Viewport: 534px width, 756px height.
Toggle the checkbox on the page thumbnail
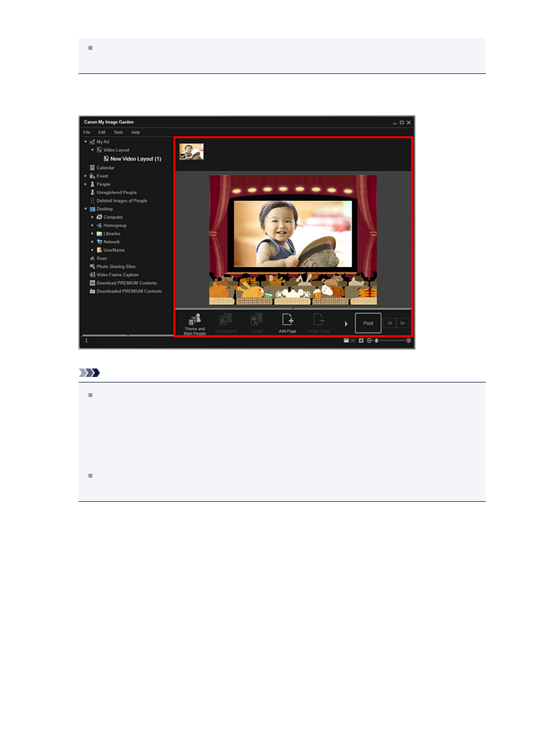pos(183,156)
